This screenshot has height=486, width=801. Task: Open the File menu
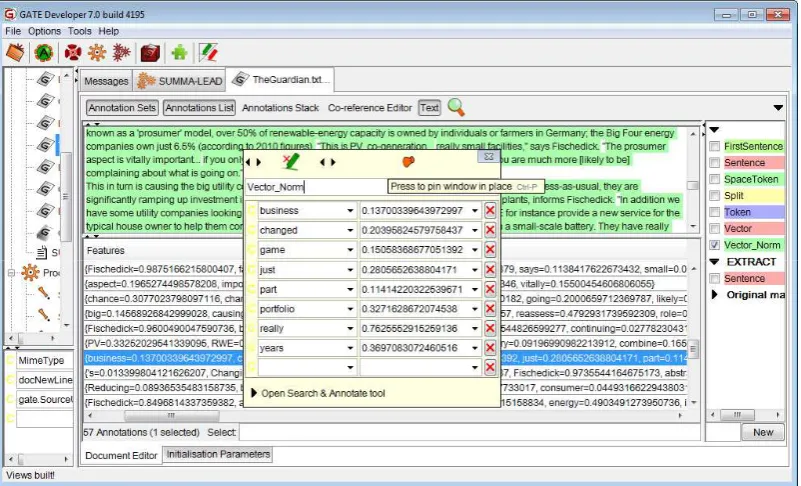coord(13,31)
